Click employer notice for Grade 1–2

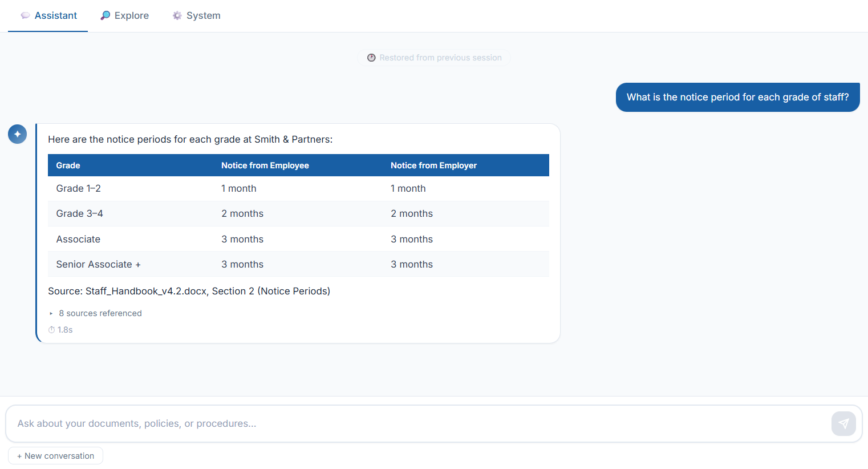466,188
